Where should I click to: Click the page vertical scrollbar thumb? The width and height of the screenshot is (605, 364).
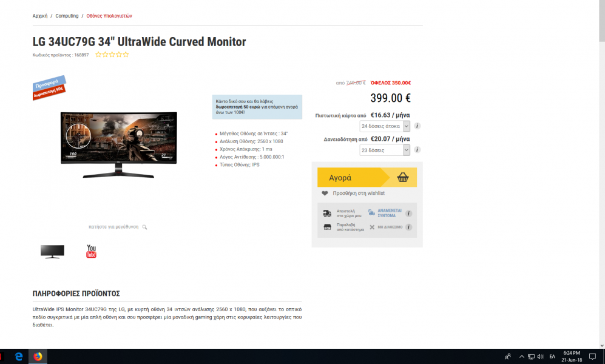click(601, 21)
